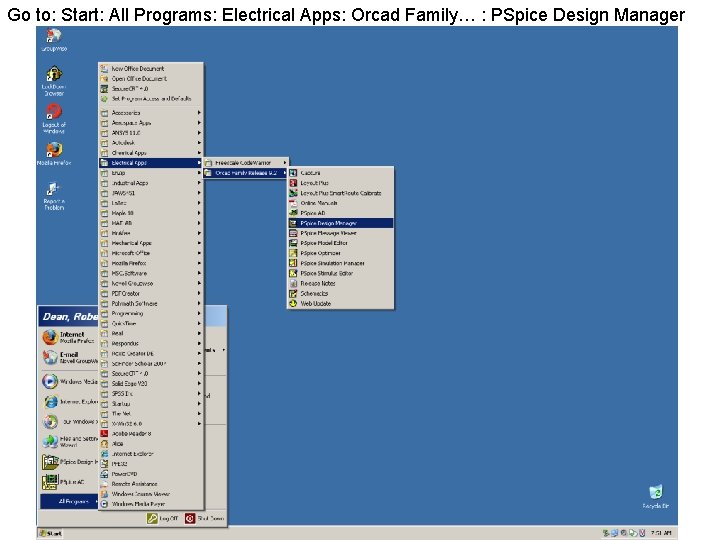Click the Layout Plus SmartRoute Calibrate icon
The width and height of the screenshot is (720, 540).
click(x=293, y=193)
